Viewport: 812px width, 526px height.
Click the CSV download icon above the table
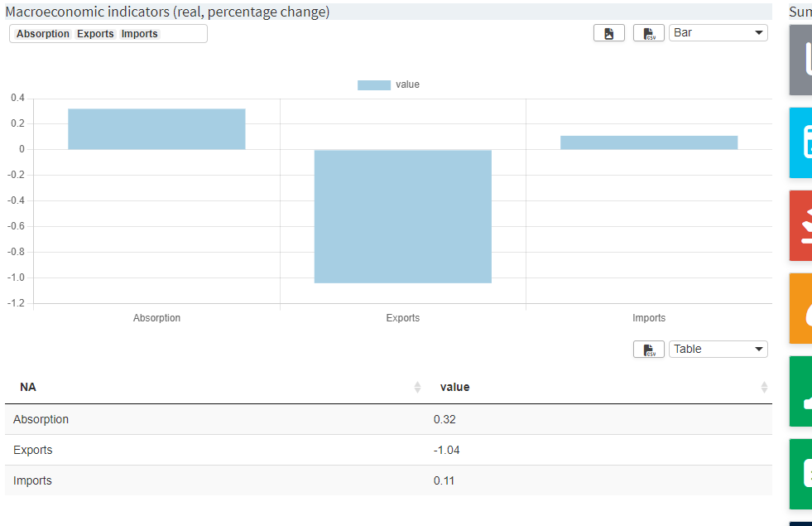point(649,349)
